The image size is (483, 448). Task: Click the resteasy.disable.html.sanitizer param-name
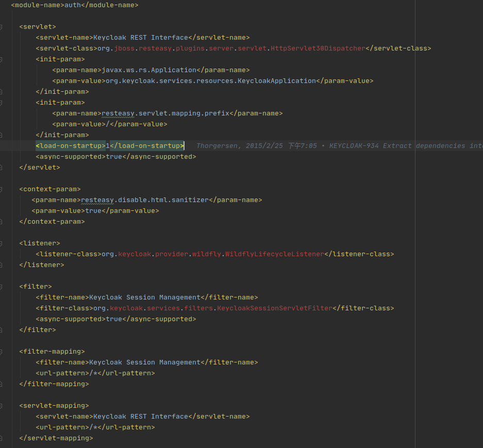click(145, 200)
